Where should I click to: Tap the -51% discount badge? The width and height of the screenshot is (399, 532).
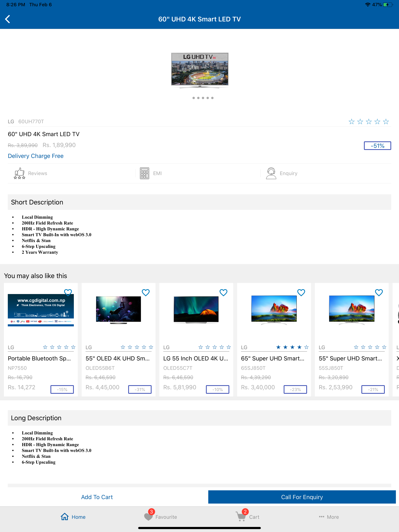pos(377,146)
